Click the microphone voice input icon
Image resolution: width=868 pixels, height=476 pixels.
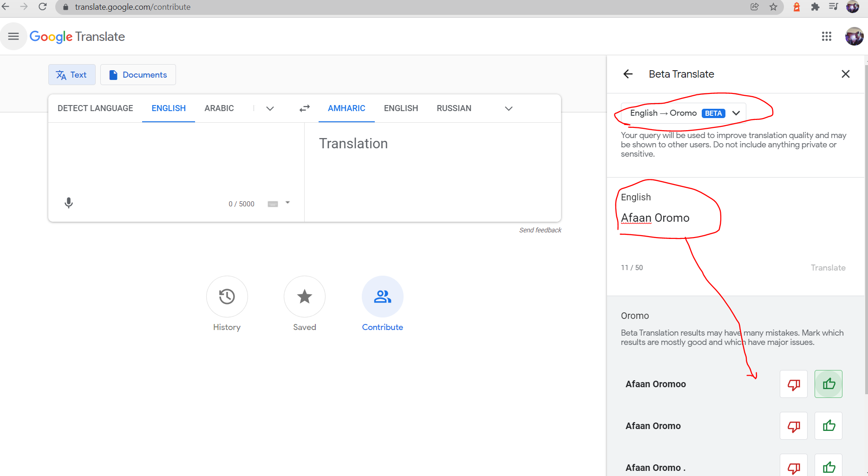click(x=69, y=203)
